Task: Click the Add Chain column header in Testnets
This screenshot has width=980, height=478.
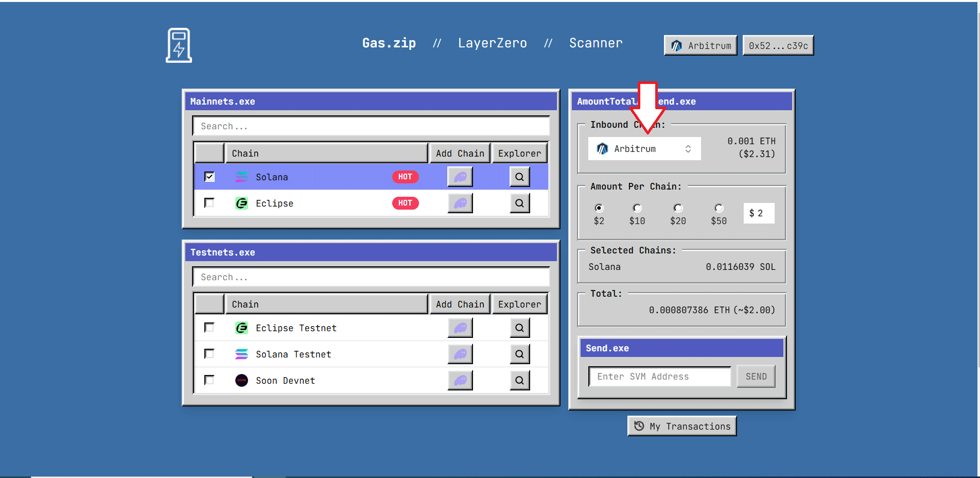Action: (460, 304)
